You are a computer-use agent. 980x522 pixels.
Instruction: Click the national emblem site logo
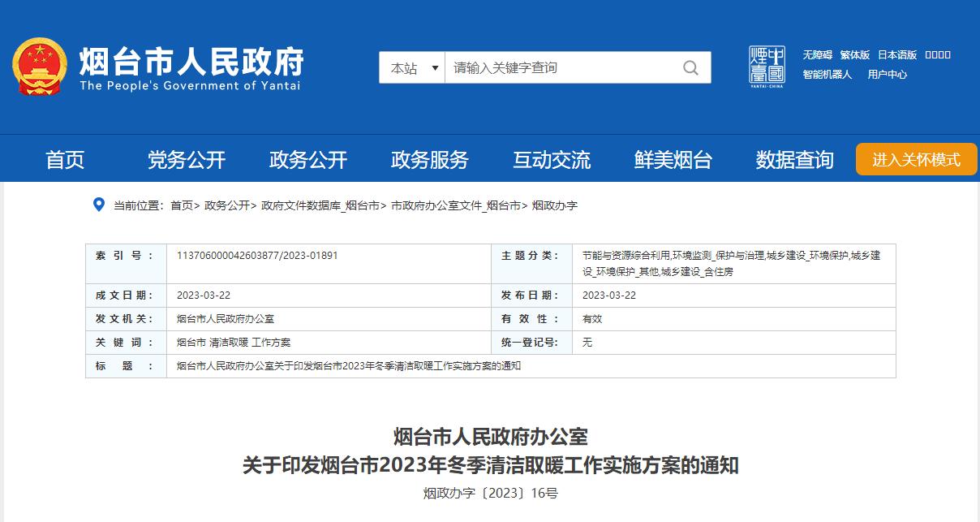click(x=38, y=65)
